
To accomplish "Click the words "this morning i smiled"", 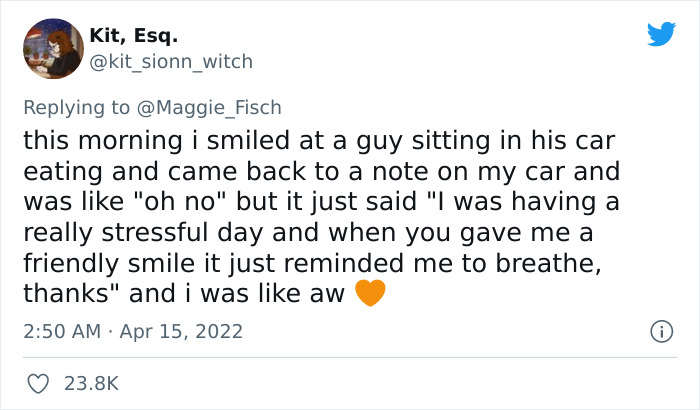I will (142, 140).
